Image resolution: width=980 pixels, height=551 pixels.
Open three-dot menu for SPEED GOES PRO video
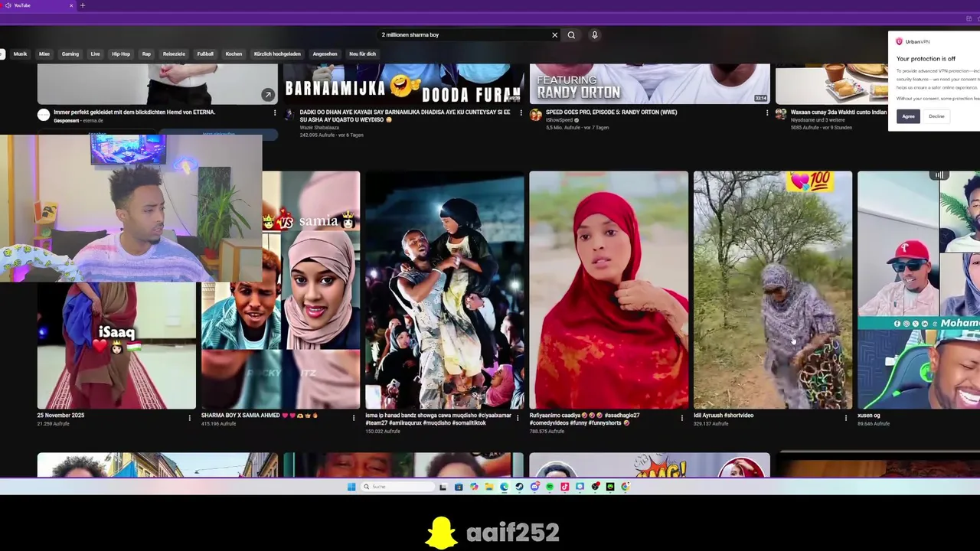click(x=767, y=112)
